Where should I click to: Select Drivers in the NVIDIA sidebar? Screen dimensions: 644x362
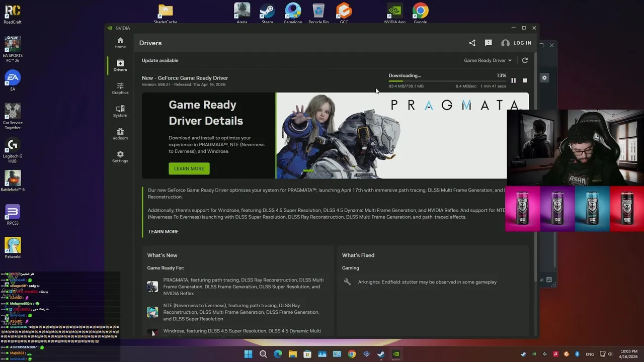click(120, 65)
